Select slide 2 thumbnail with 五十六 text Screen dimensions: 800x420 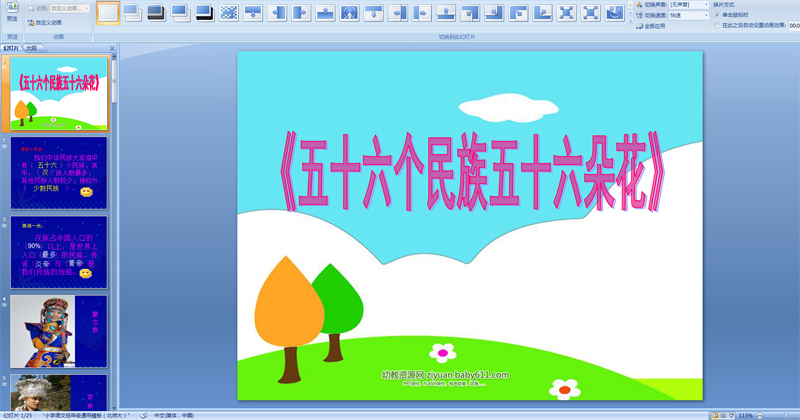(x=59, y=173)
